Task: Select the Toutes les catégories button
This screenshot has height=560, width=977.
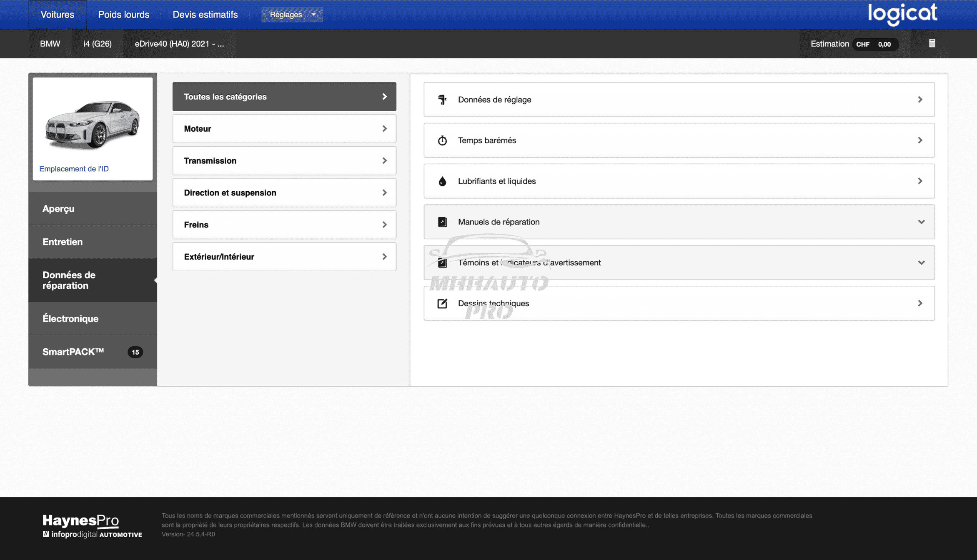Action: pyautogui.click(x=284, y=97)
